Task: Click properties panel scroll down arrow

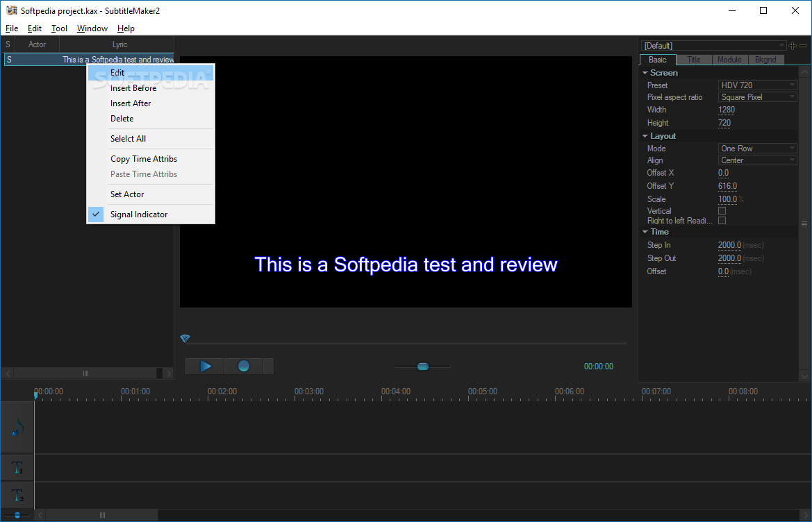Action: click(804, 376)
